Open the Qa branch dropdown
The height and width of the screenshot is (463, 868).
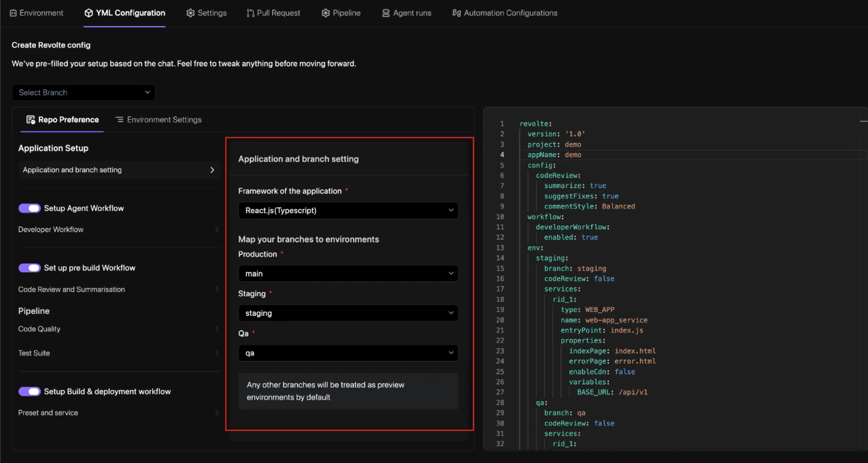(x=348, y=353)
